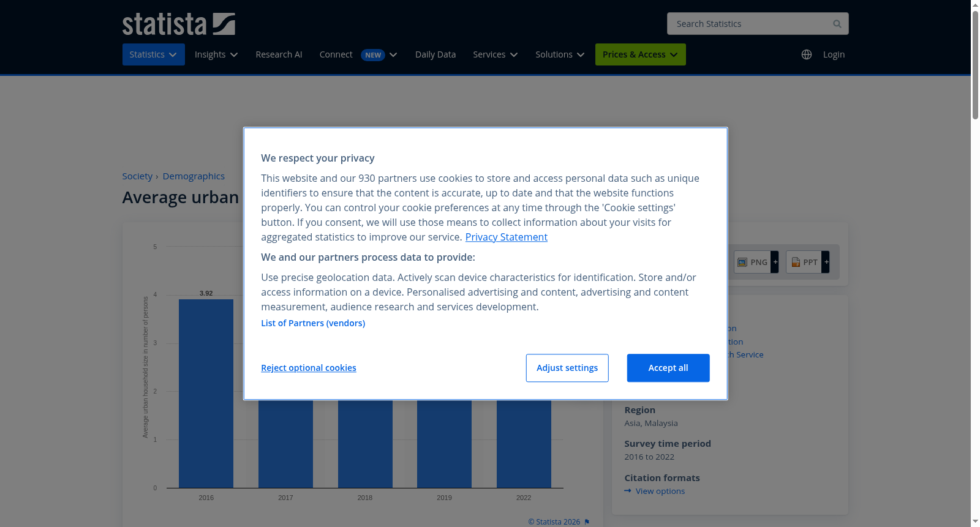Open the Connect NEW dropdown

(358, 54)
